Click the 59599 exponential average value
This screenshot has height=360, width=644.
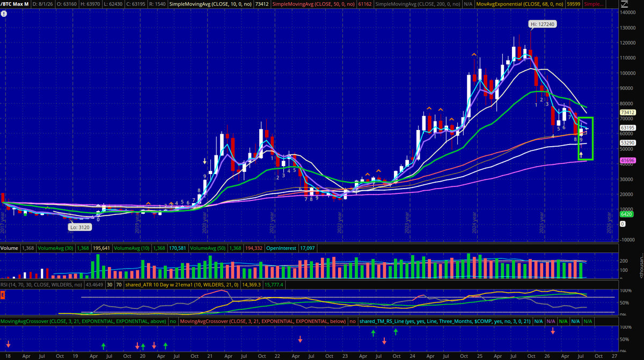573,4
